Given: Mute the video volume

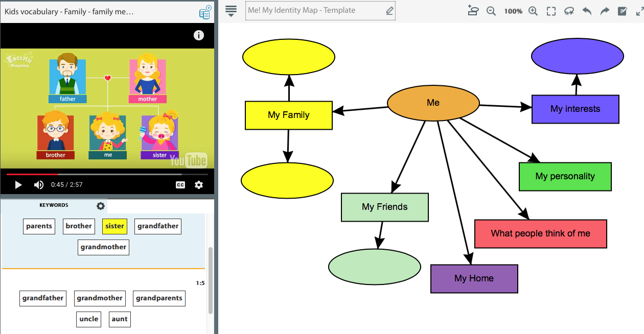Looking at the screenshot, I should tap(39, 185).
